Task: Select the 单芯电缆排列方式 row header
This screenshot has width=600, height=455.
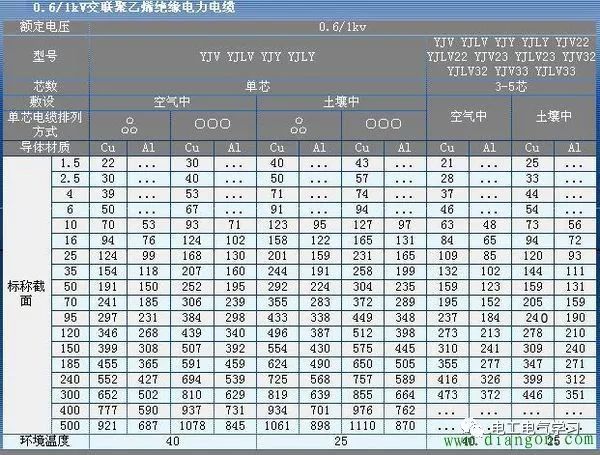Action: click(44, 124)
